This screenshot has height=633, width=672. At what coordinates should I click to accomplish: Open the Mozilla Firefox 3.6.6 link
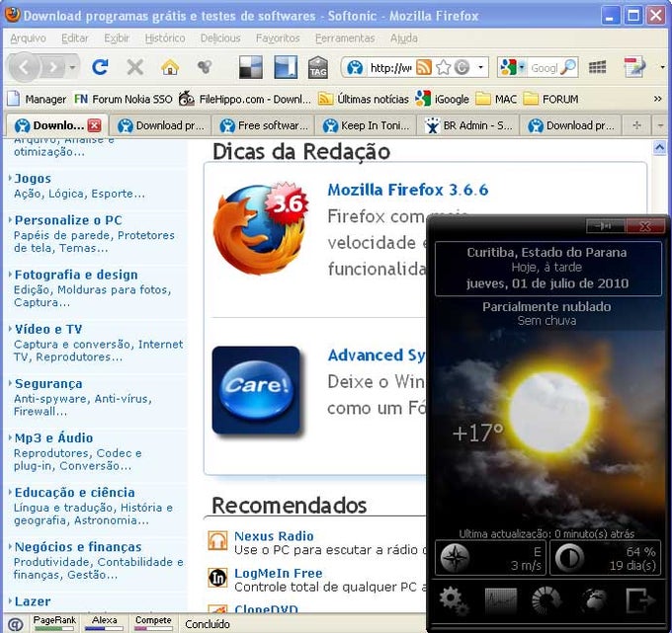click(407, 190)
